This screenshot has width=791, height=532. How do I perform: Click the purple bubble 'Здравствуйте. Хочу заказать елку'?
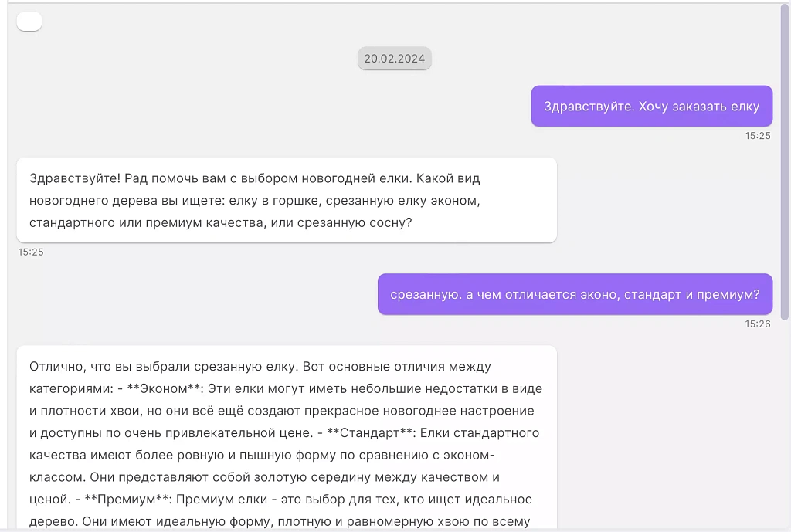[651, 106]
